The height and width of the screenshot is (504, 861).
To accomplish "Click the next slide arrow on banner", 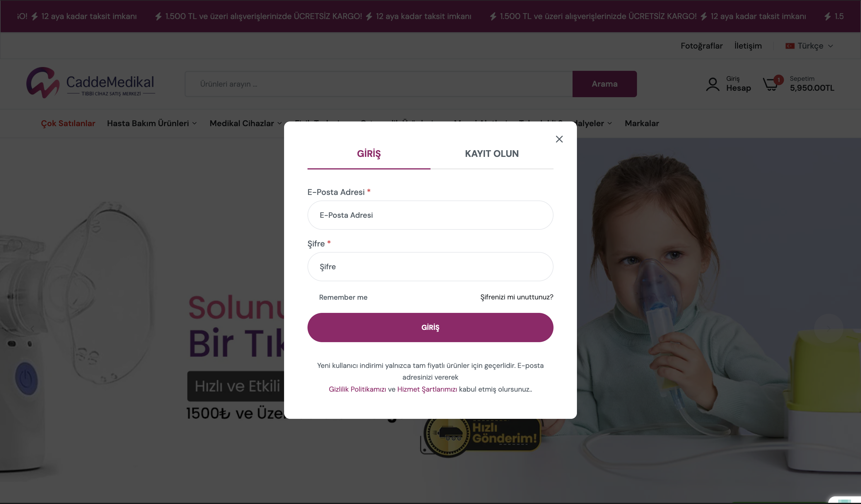I will point(828,328).
